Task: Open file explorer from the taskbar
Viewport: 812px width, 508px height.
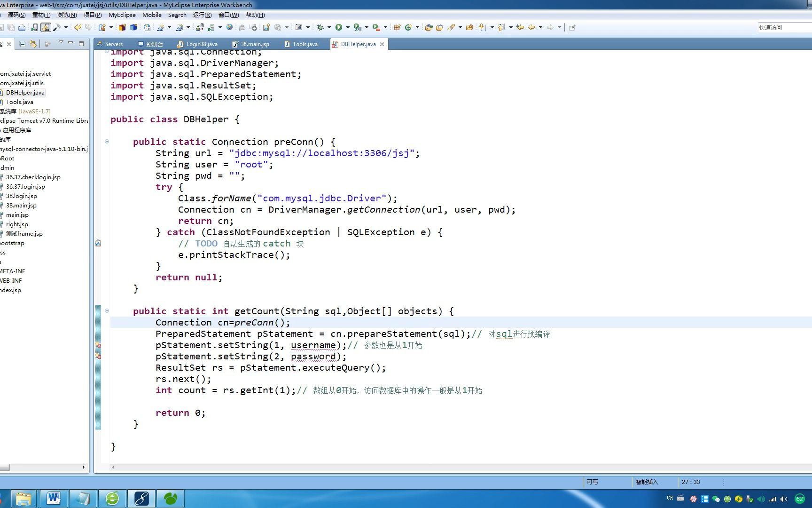Action: coord(23,498)
